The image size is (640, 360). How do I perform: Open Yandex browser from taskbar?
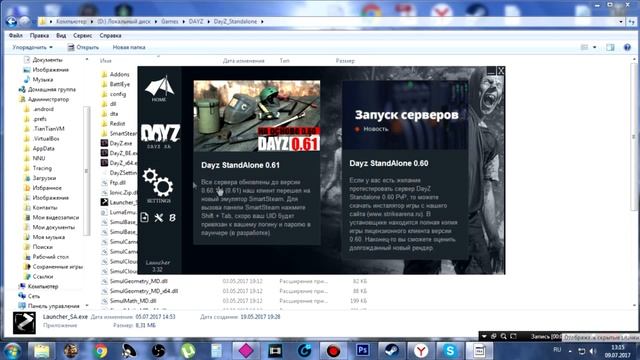point(420,351)
